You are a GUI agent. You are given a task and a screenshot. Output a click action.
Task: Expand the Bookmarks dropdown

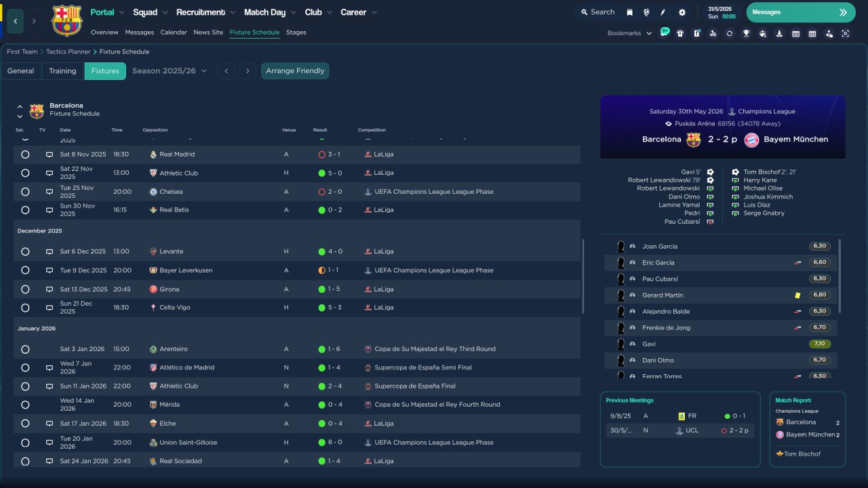pos(629,33)
